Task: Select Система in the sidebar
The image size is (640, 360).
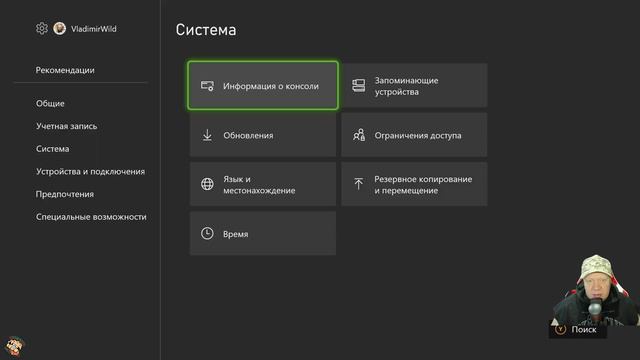Action: click(53, 149)
